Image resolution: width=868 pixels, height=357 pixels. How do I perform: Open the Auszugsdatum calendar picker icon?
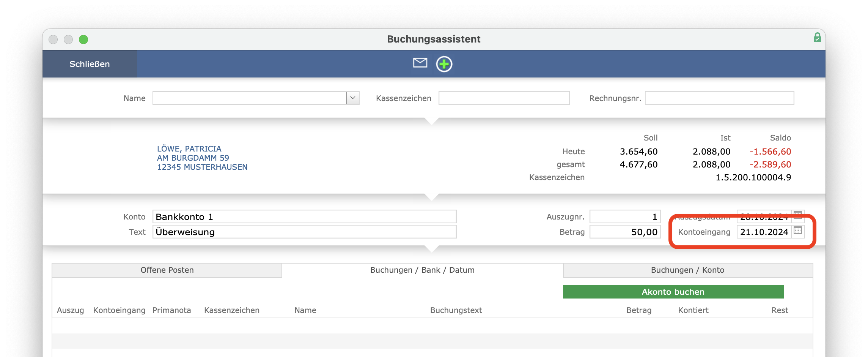(798, 215)
